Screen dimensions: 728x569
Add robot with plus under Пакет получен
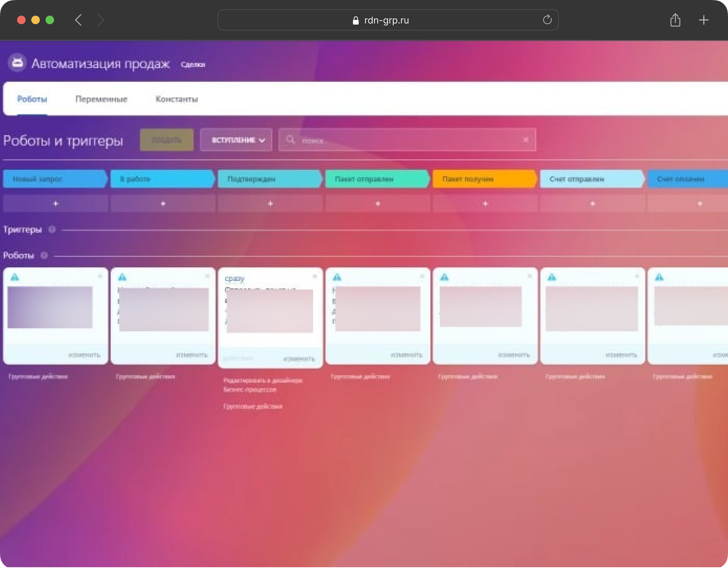pyautogui.click(x=485, y=203)
